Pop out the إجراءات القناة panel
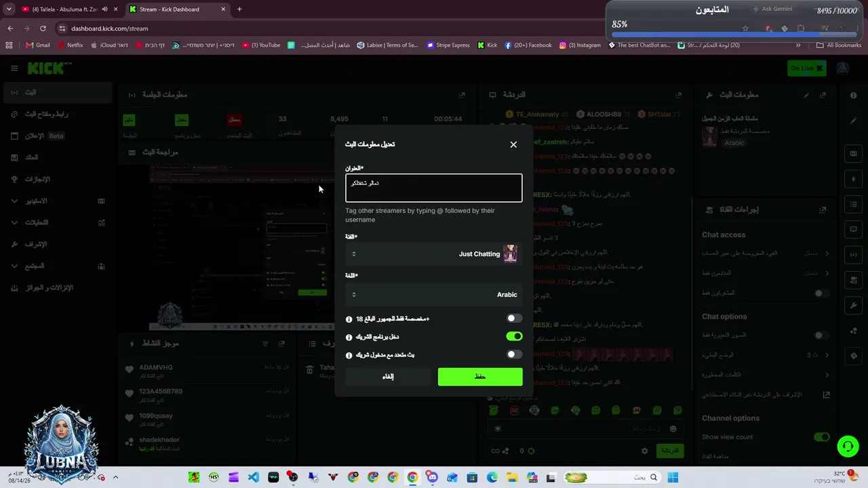 click(x=823, y=210)
